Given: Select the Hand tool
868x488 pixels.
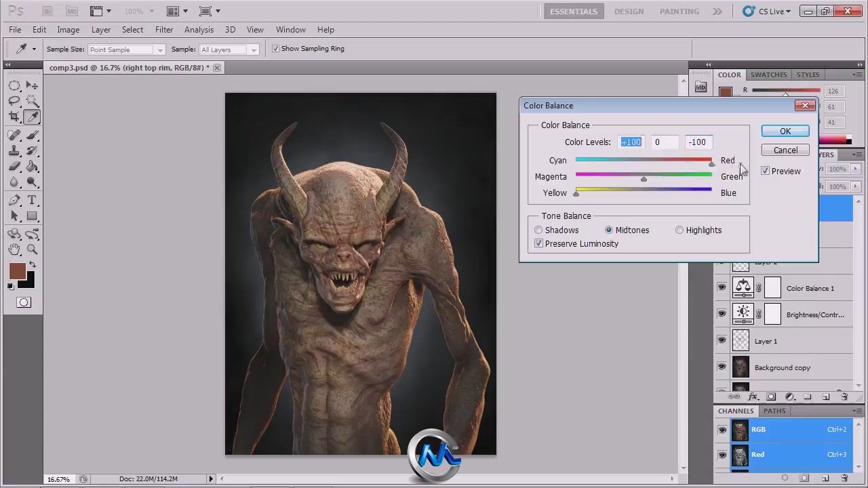Looking at the screenshot, I should point(14,250).
